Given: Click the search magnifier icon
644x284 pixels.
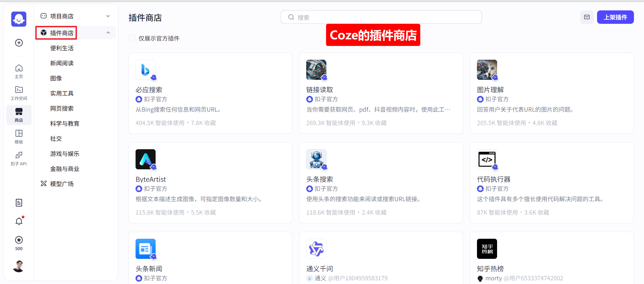Looking at the screenshot, I should click(291, 17).
